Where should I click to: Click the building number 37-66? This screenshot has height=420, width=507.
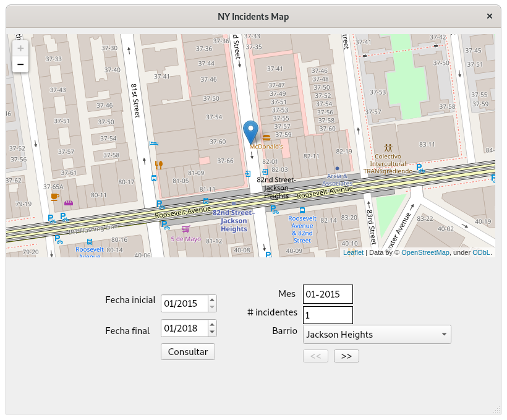[226, 161]
